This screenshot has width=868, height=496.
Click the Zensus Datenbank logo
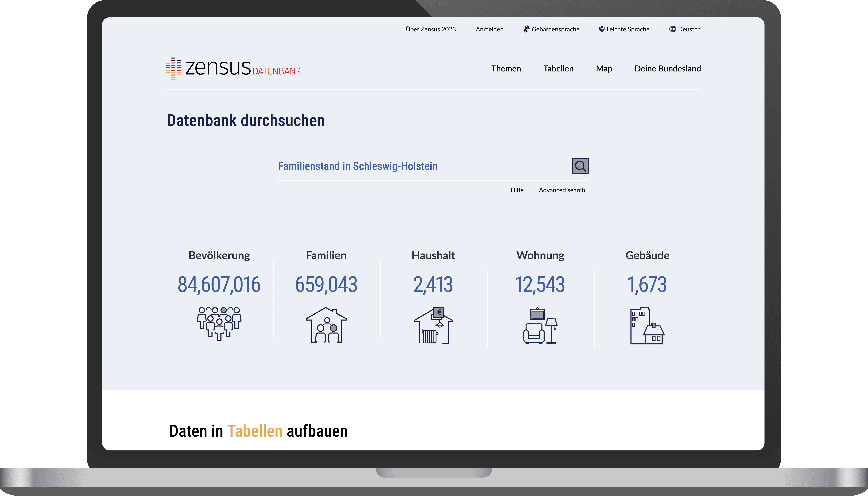pos(233,68)
